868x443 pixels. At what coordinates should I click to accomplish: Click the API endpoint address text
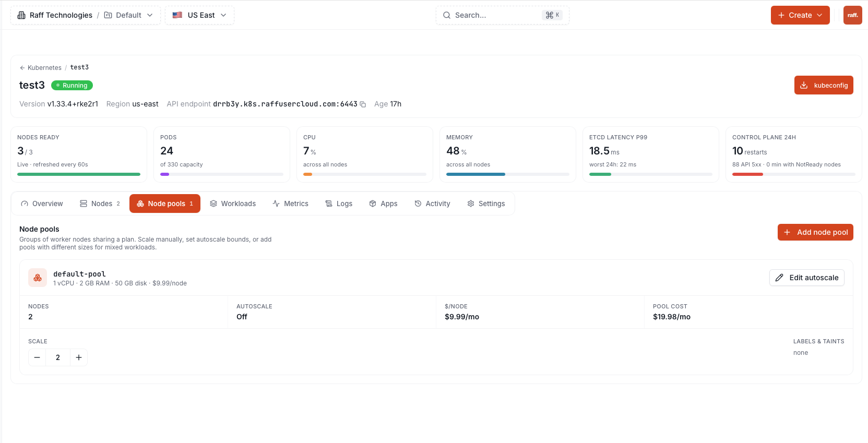(285, 104)
